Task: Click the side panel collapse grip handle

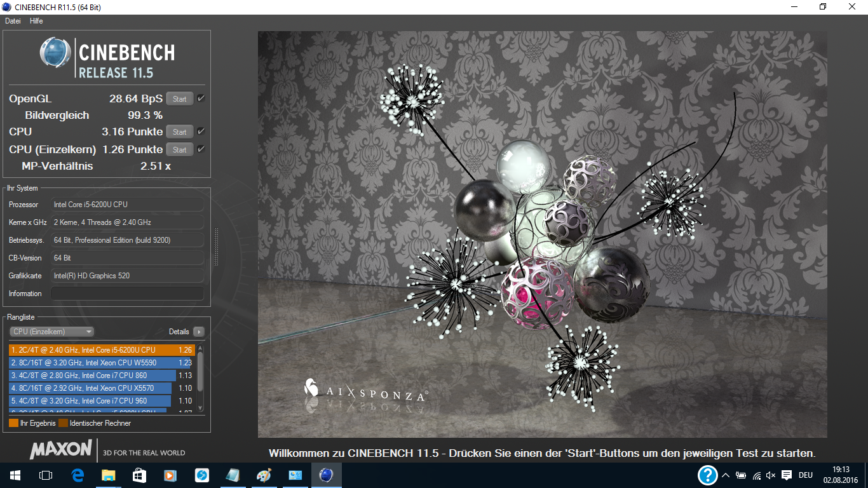Action: (x=216, y=247)
